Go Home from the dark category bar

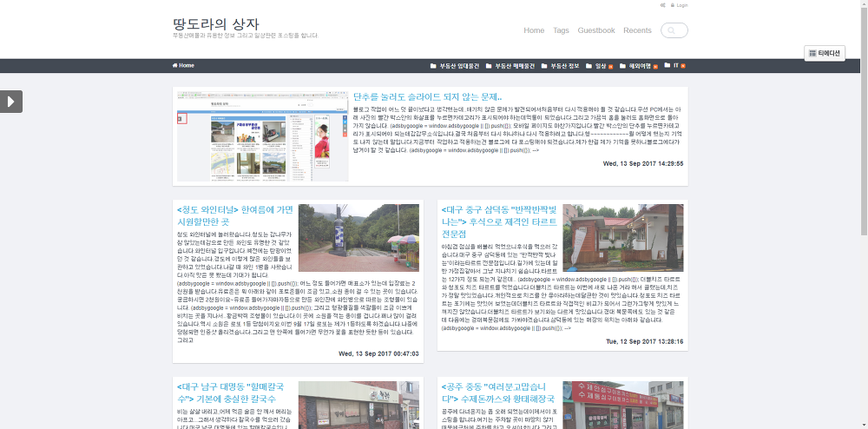(183, 65)
